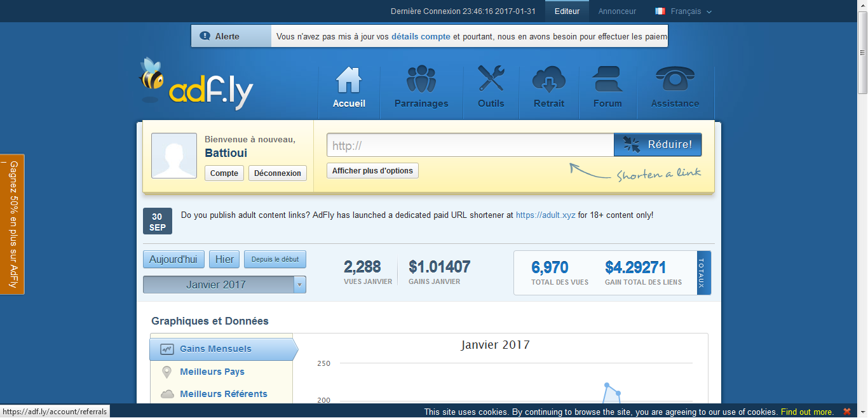This screenshot has height=418, width=868.
Task: Click the Réduire! button
Action: click(658, 144)
